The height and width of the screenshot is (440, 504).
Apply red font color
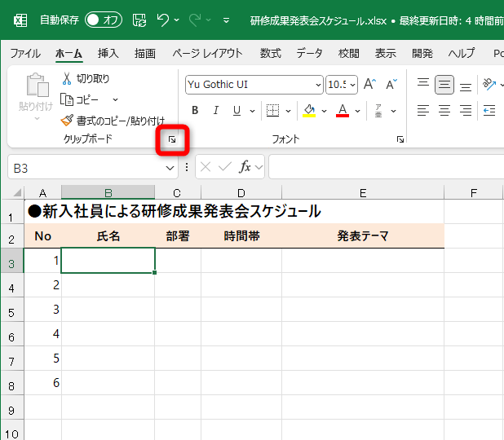click(343, 111)
